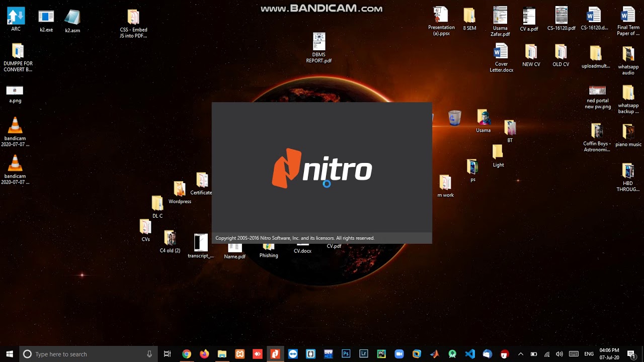Screen dimensions: 644x362
Task: Launch Dev-C++ from the taskbar
Action: [328, 354]
